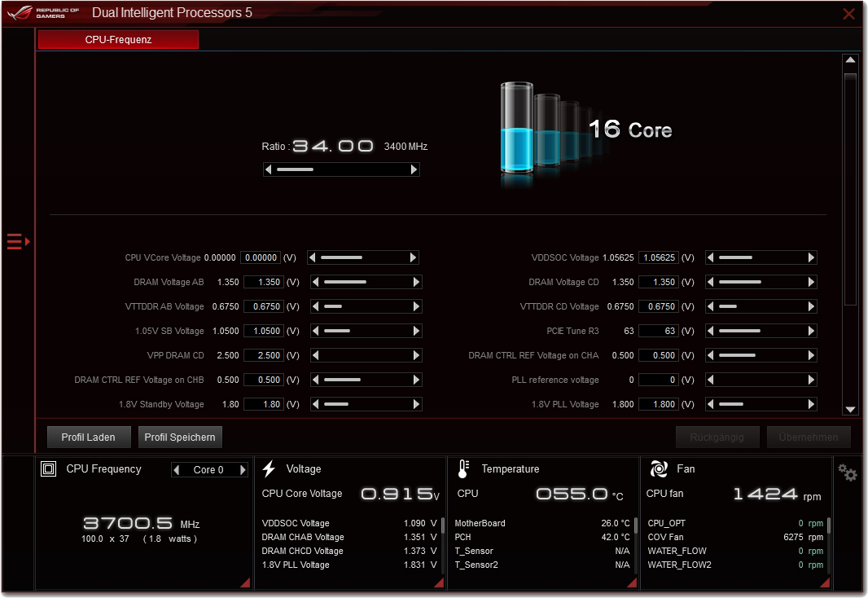This screenshot has width=868, height=598.
Task: Increase DRAM CTRL REF Voltage on CHA
Action: coord(811,355)
